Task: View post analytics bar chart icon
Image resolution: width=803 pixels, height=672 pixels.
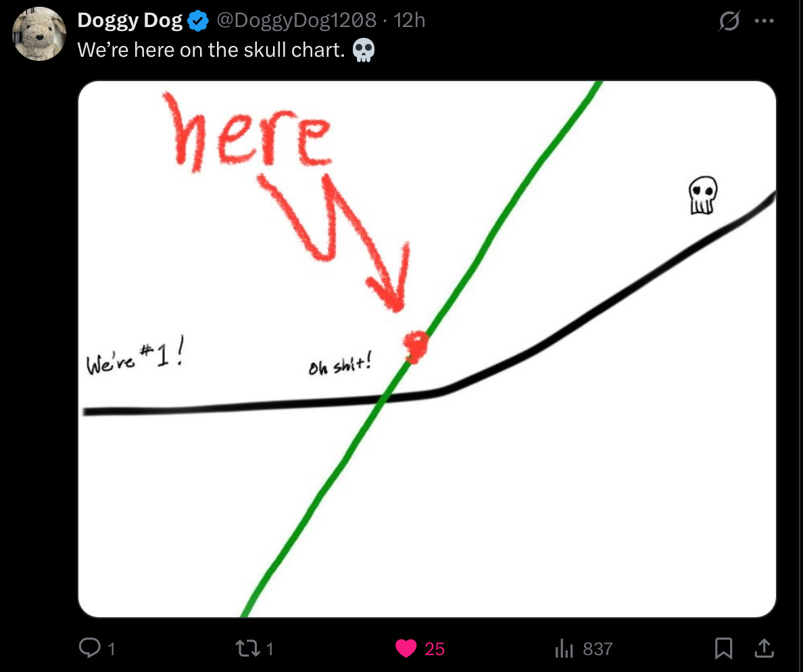Action: point(564,648)
